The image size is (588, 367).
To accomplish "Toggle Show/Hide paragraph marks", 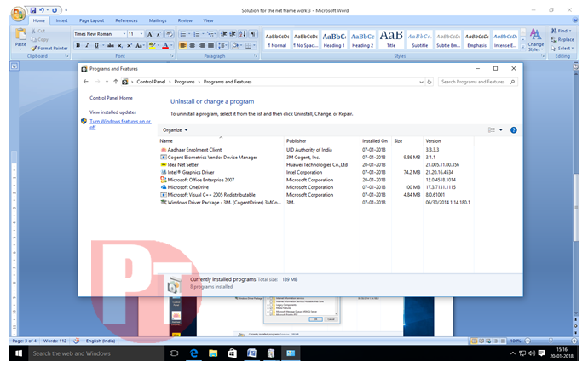I will tap(253, 34).
